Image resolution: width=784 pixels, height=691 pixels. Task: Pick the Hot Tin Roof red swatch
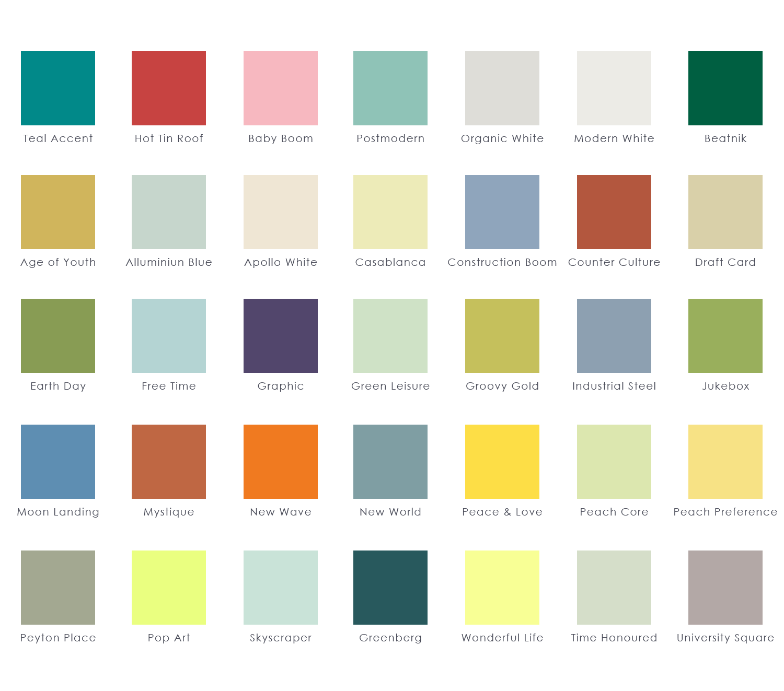pos(169,88)
